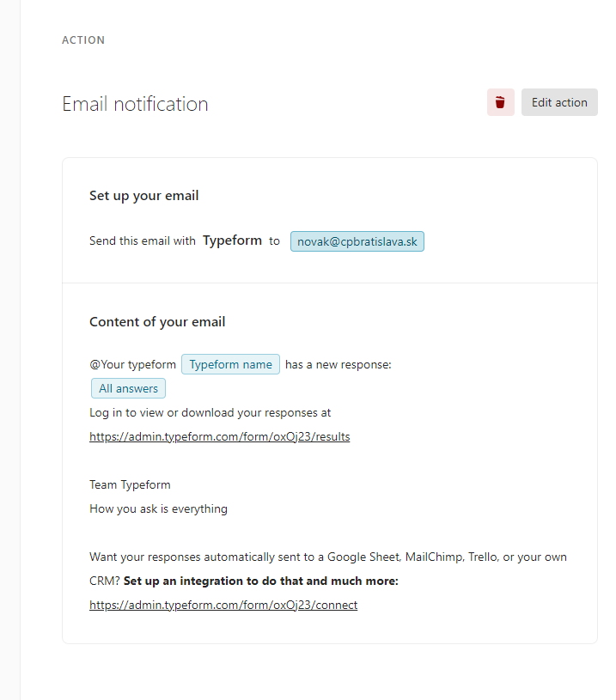Open the oxOj23/results admin link
Screen dimensions: 616x700
click(x=219, y=436)
